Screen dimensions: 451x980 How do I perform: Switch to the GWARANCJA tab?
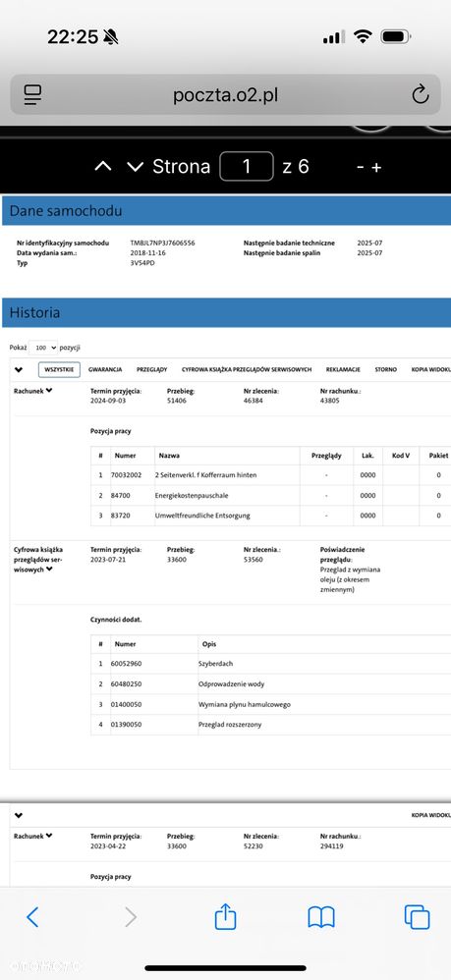pos(105,370)
